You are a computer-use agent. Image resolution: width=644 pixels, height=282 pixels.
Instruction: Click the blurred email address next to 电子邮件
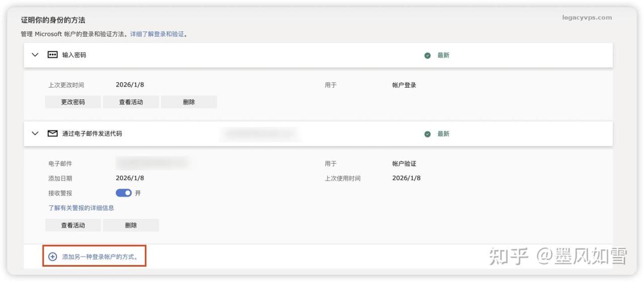coord(152,163)
